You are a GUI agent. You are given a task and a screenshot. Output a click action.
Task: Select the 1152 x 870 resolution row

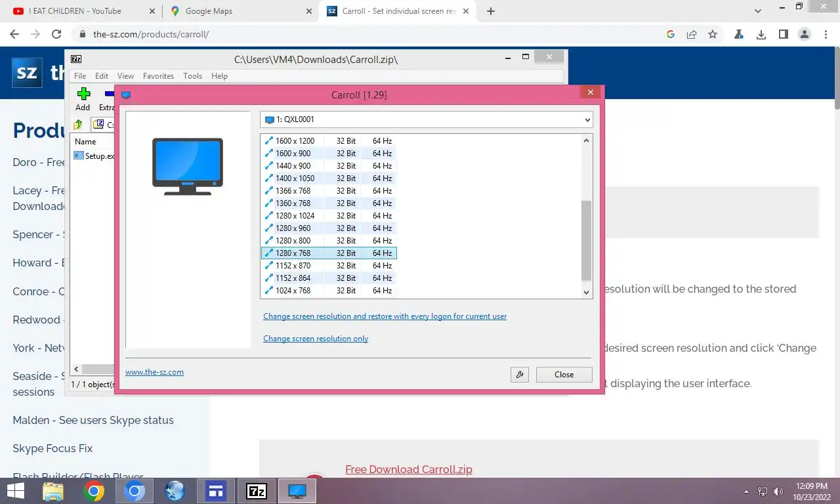point(329,266)
